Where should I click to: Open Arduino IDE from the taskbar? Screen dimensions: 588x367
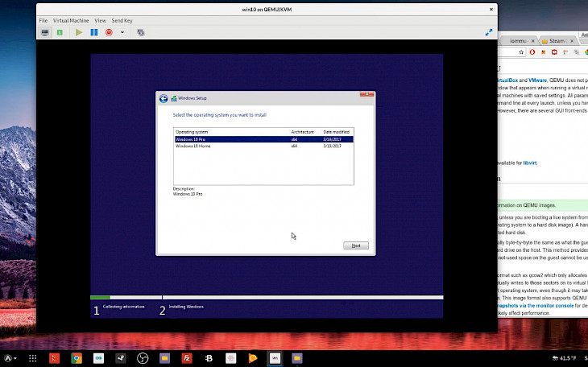pyautogui.click(x=98, y=358)
